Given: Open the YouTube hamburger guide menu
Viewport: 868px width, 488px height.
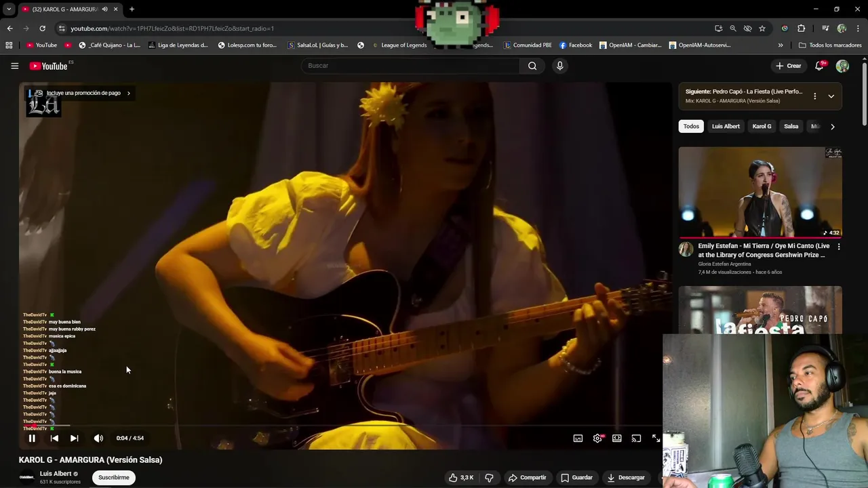Looking at the screenshot, I should coord(14,66).
